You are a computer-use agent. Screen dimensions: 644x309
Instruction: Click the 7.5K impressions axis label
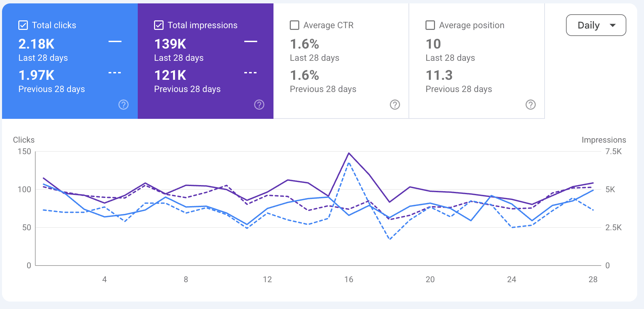[613, 151]
